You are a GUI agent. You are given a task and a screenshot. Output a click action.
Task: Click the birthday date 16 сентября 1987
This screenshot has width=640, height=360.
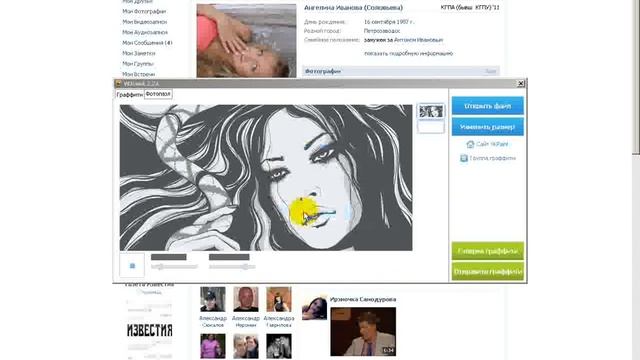[388, 22]
